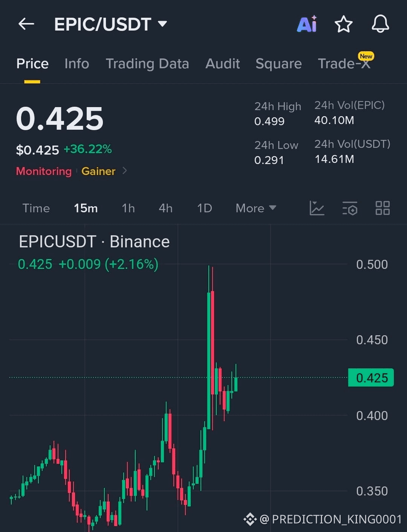The height and width of the screenshot is (532, 407).
Task: Open the Trade-X tab
Action: click(x=344, y=64)
